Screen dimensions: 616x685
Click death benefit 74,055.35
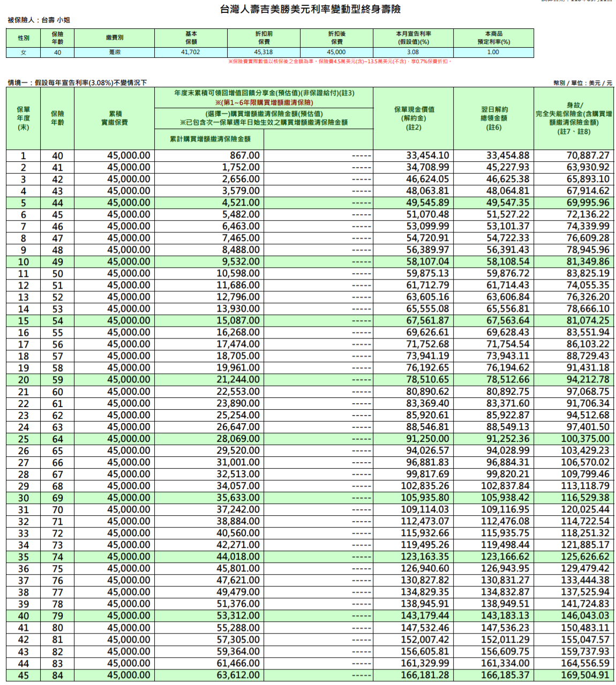pos(588,285)
